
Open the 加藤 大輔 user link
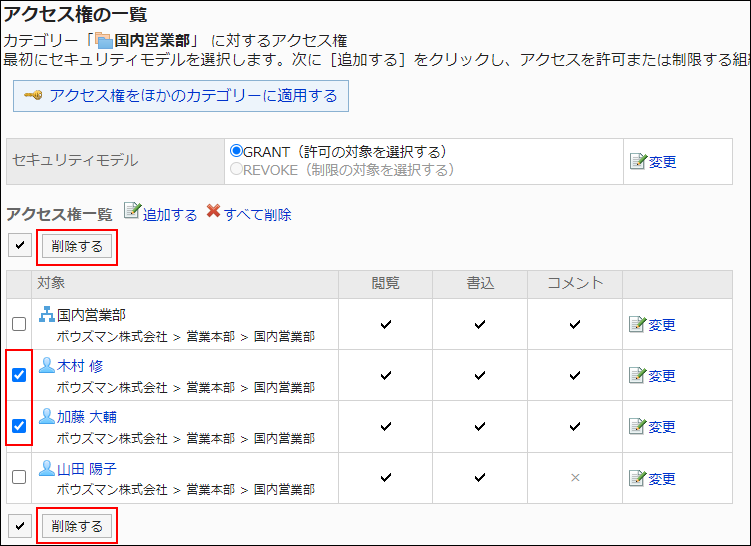click(x=87, y=417)
